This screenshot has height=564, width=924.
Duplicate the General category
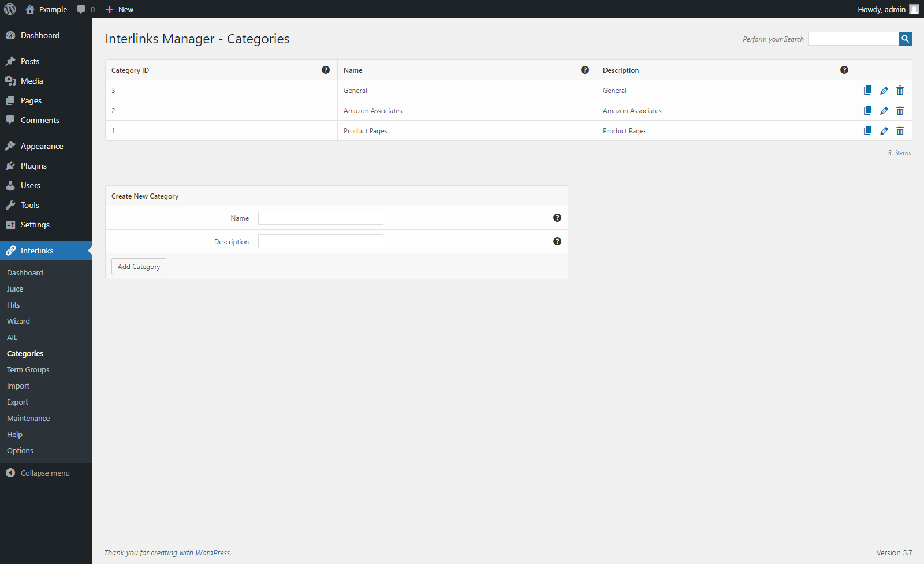pyautogui.click(x=867, y=90)
